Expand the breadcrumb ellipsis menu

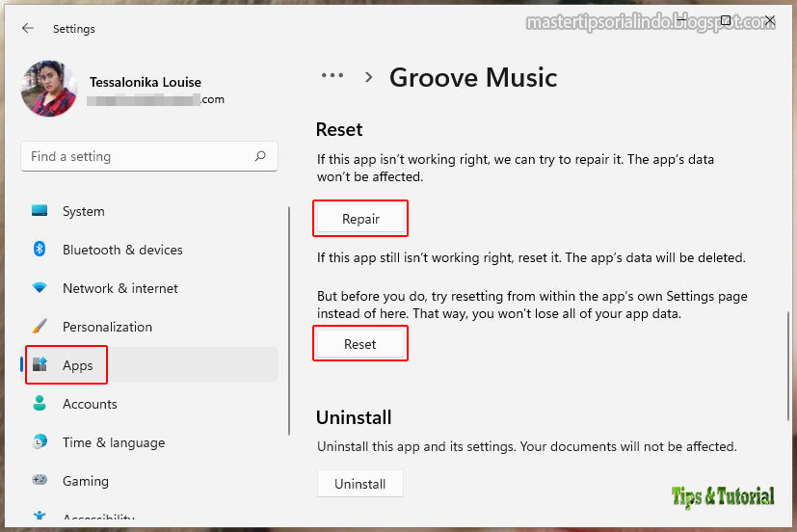click(332, 76)
